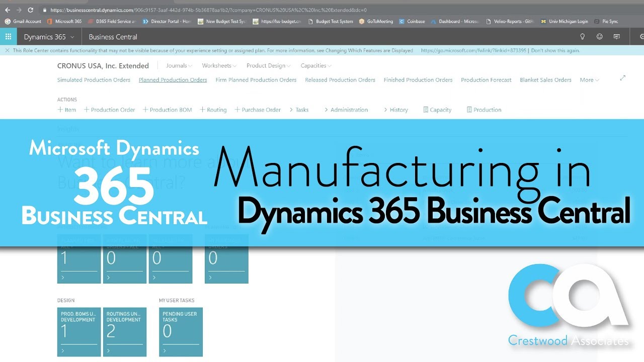Viewport: 644px width, 362px height.
Task: Open Simulated Production Orders
Action: 94,80
